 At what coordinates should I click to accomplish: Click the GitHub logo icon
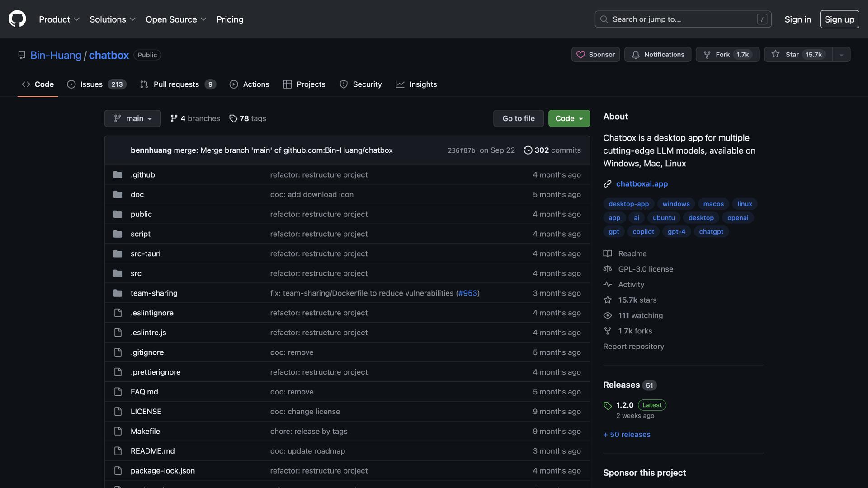[17, 19]
